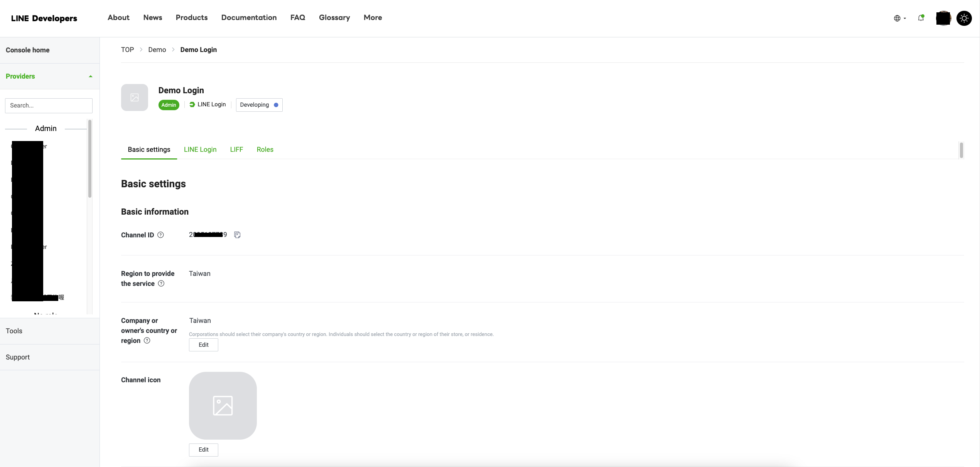The image size is (980, 467).
Task: Edit the company country or region
Action: 203,345
